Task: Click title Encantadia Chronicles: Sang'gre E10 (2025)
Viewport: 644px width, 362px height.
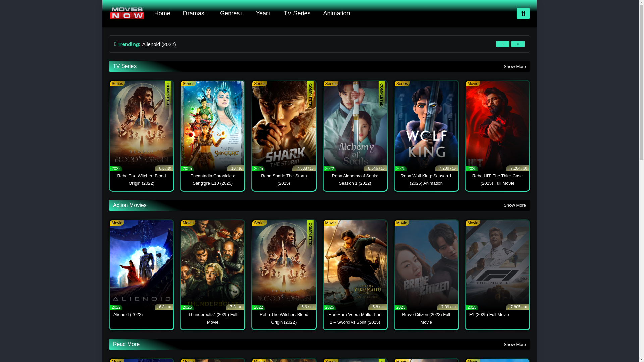Action: [x=213, y=180]
